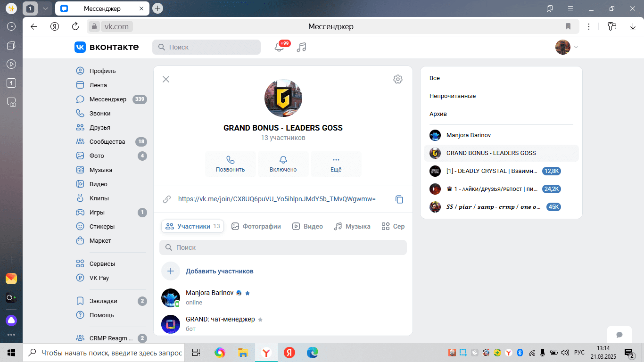The width and height of the screenshot is (644, 362).
Task: Click the group chat avatar image
Action: coord(283,98)
